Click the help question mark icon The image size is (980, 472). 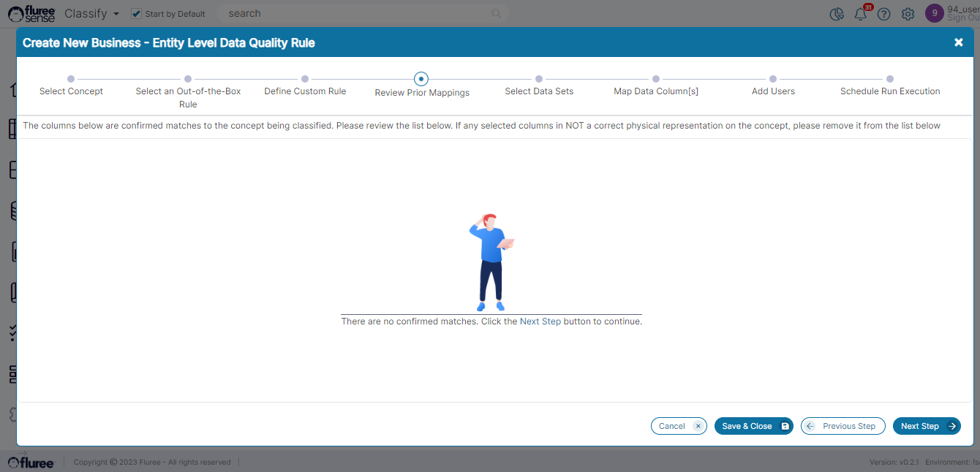(x=884, y=14)
